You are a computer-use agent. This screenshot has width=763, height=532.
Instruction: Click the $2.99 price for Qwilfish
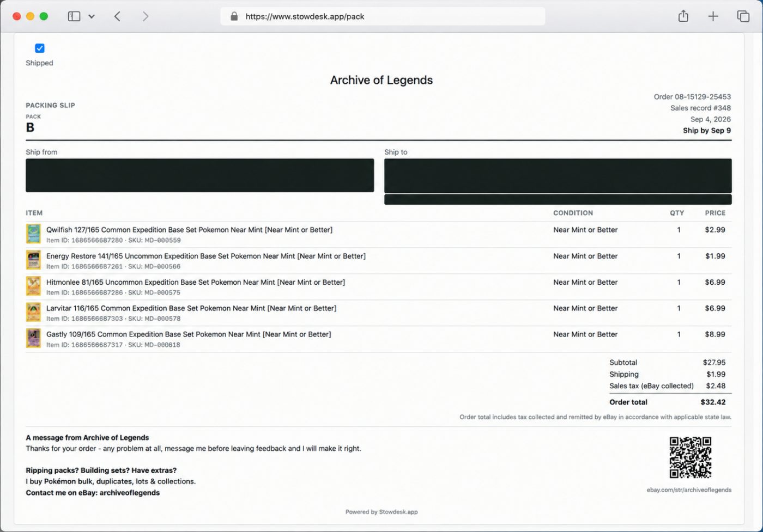(715, 230)
